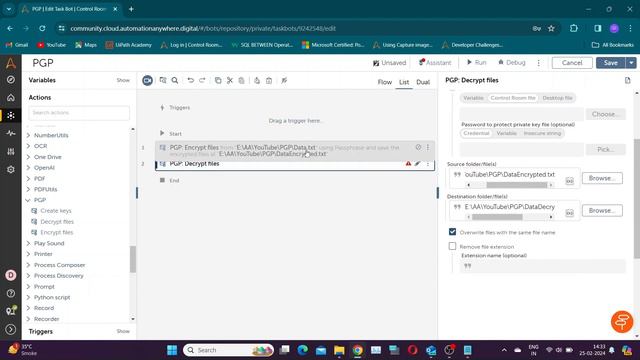This screenshot has width=640, height=360.
Task: Open the Assistant panel
Action: [435, 62]
